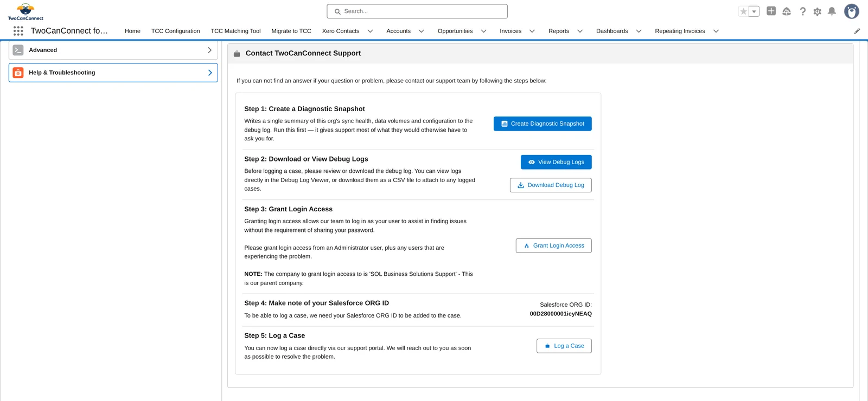Click the pencil icon to edit navigation

[x=857, y=31]
